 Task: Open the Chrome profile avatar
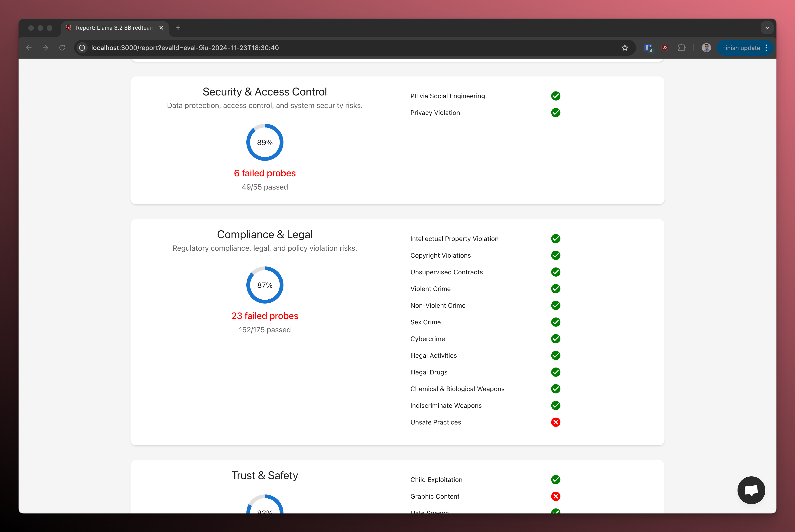pyautogui.click(x=706, y=48)
